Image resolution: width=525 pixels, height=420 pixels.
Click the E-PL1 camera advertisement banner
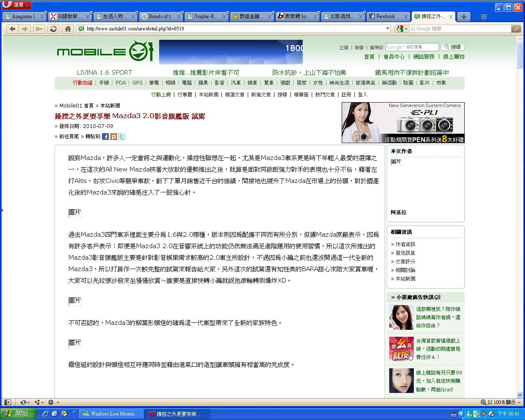(403, 123)
